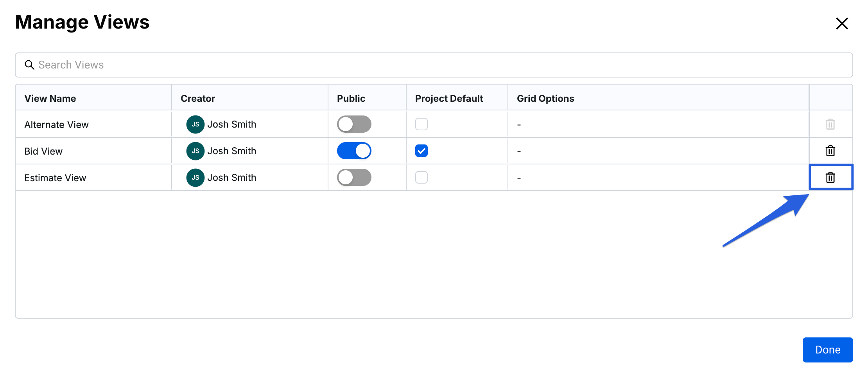
Task: Click the search magnifier icon
Action: 30,65
